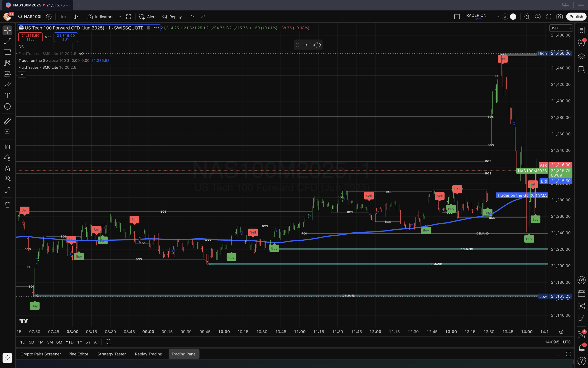588x368 pixels.
Task: Open the Indicators dialog
Action: [x=100, y=17]
